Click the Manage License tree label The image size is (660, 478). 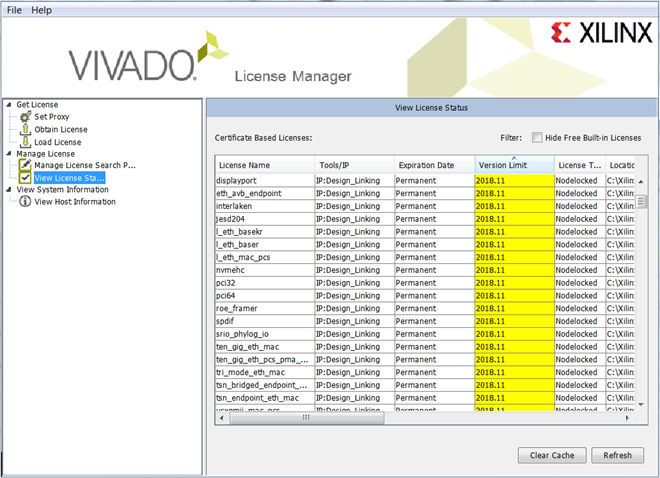pyautogui.click(x=45, y=154)
